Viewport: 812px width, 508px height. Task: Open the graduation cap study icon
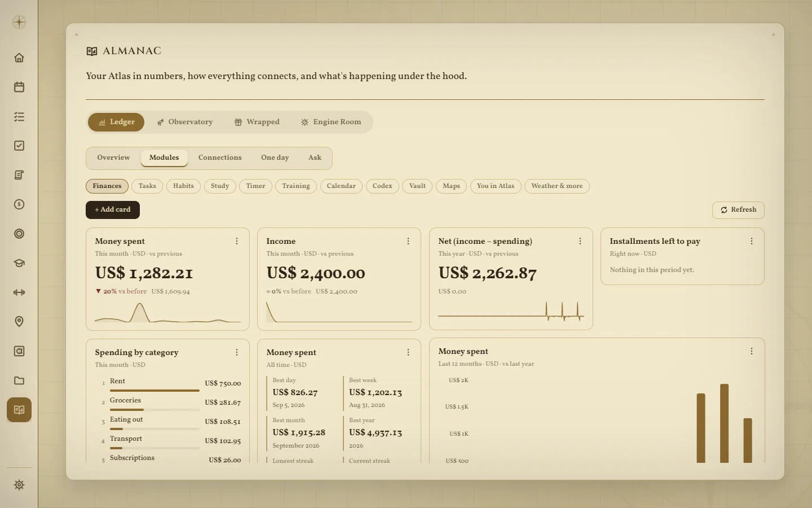[x=19, y=263]
